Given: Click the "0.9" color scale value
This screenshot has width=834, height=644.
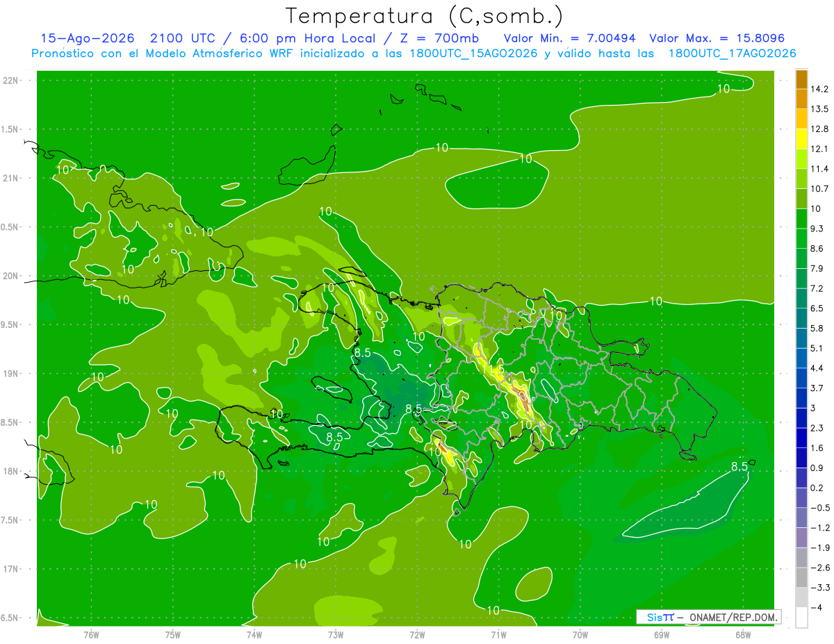Looking at the screenshot, I should pyautogui.click(x=817, y=468).
